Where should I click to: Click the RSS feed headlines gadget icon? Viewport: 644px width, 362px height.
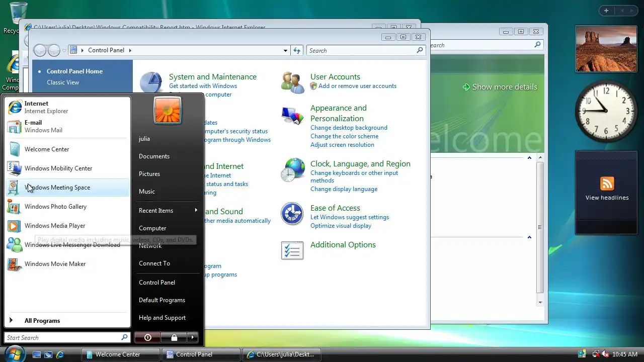(x=607, y=184)
